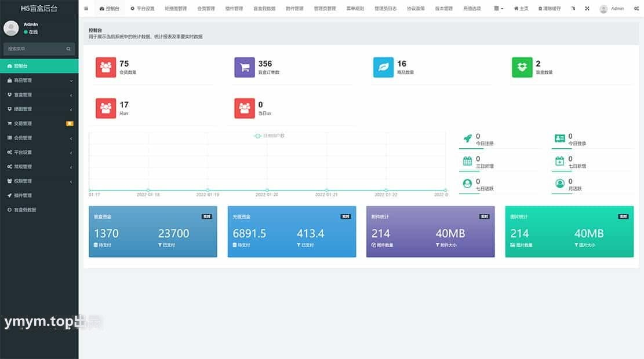This screenshot has width=644, height=359.
Task: Open the list-view dropdown in the top bar
Action: 498,8
